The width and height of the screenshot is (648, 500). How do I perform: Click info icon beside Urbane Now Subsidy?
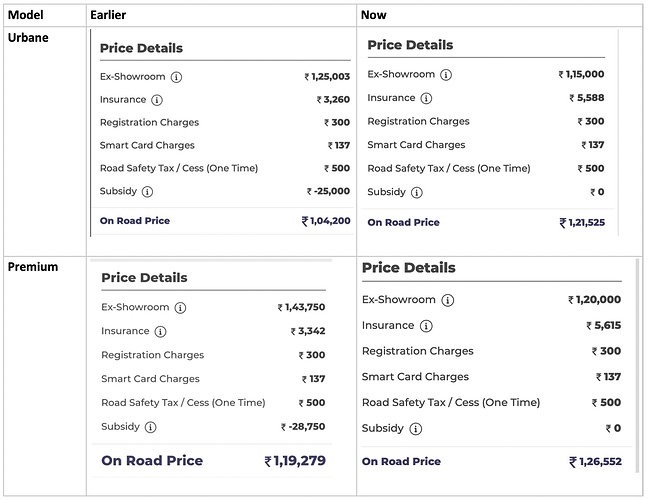(417, 193)
